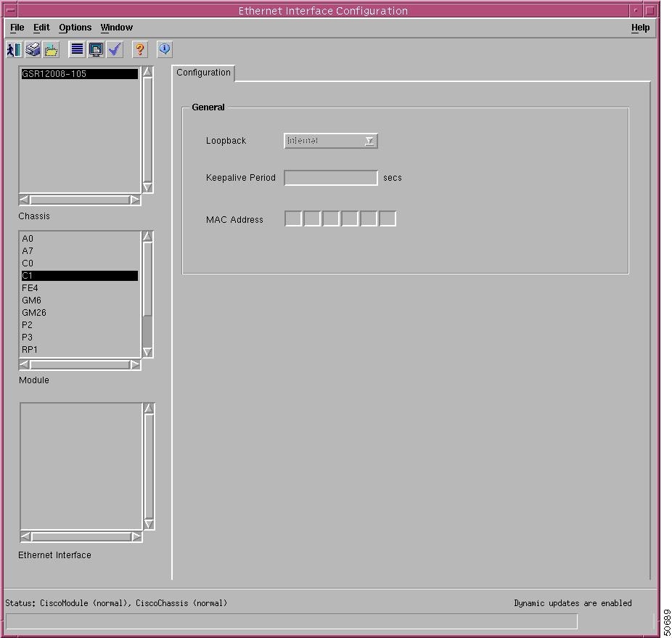672x638 pixels.
Task: Click the yellow folder toolbar icon
Action: click(x=51, y=50)
